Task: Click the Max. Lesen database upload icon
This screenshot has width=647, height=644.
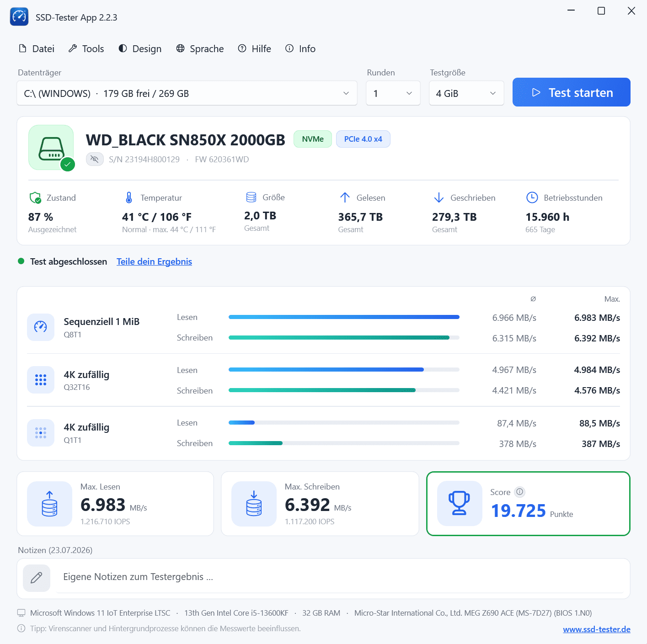Action: coord(49,504)
